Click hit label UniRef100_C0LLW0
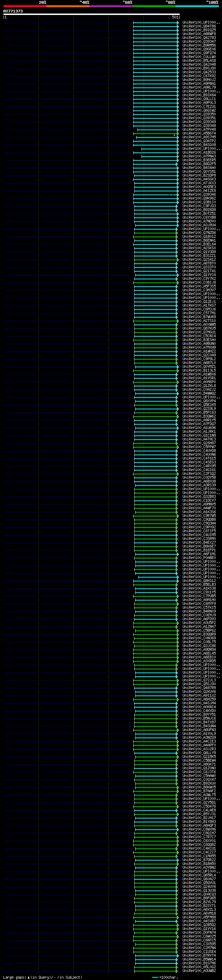Viewport: 222px width, 980px height. 199,57
